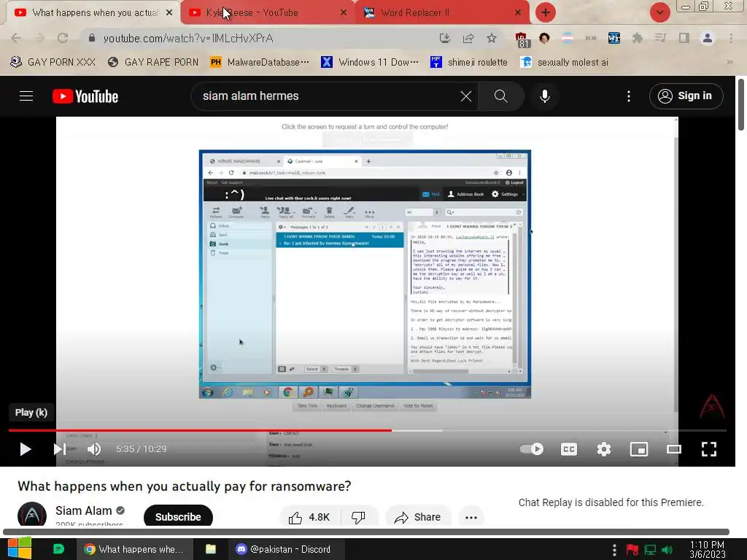This screenshot has width=747, height=560.
Task: Open the shimeji roulette bookmark
Action: pyautogui.click(x=469, y=62)
